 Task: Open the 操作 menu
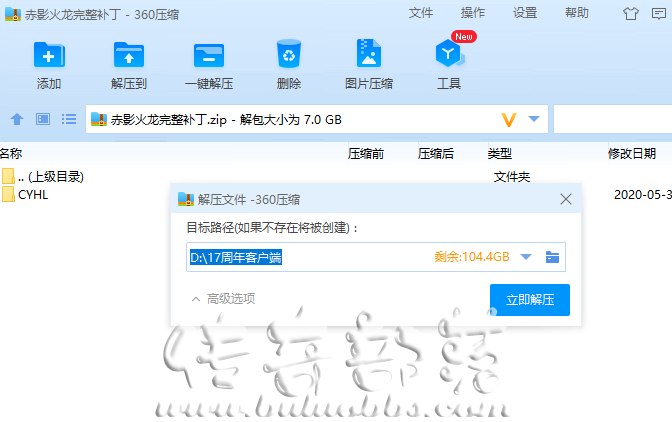[473, 13]
